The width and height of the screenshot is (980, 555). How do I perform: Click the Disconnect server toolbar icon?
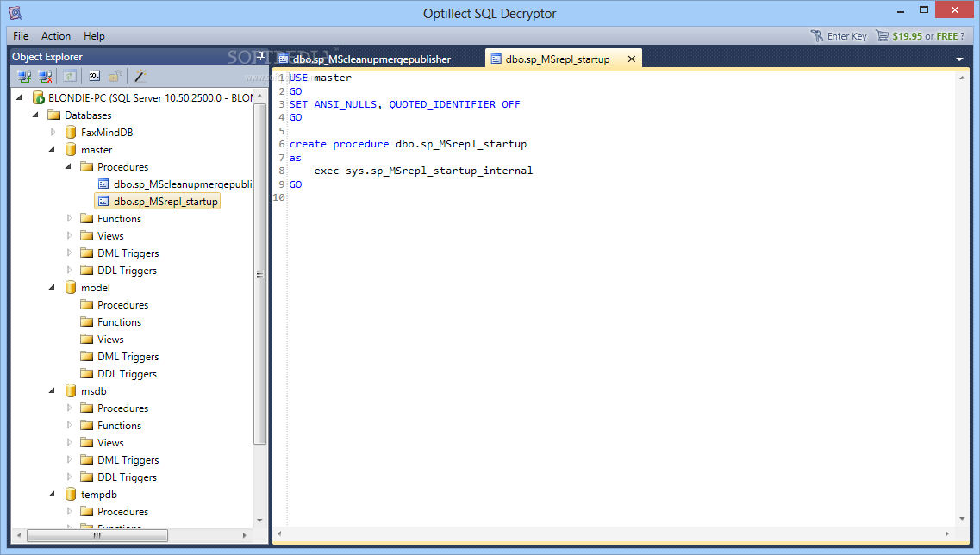pos(45,76)
